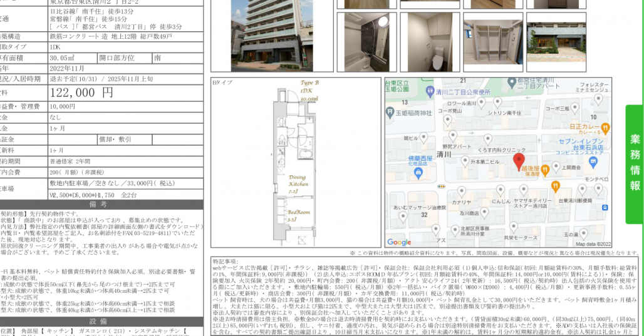This screenshot has height=336, width=644.
Task: Click the くろす内科クリニック map pin
Action: point(487,138)
